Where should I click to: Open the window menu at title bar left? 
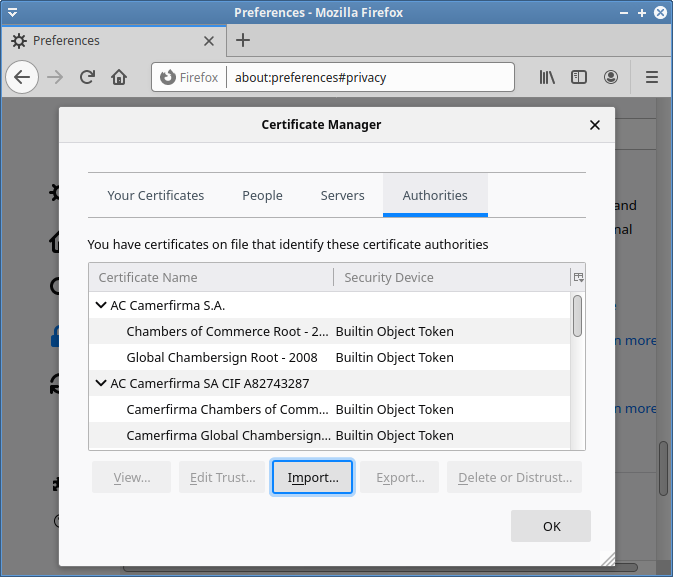pos(12,12)
